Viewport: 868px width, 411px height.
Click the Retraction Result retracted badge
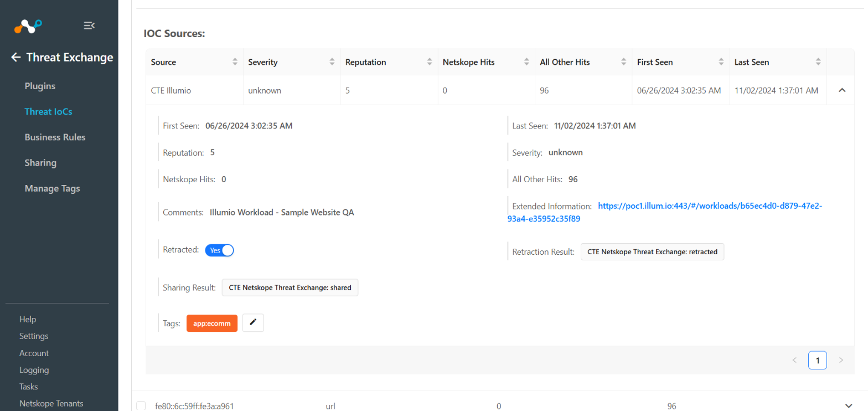pyautogui.click(x=652, y=251)
